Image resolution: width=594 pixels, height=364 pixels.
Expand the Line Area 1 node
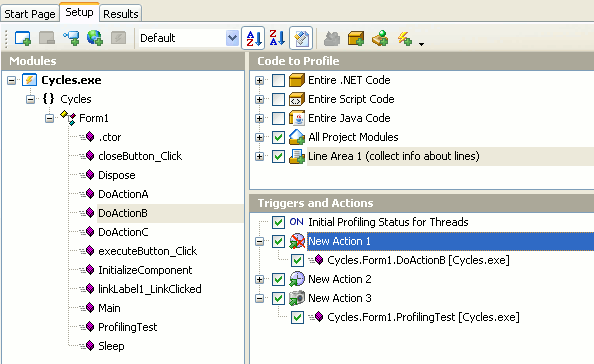pos(259,156)
